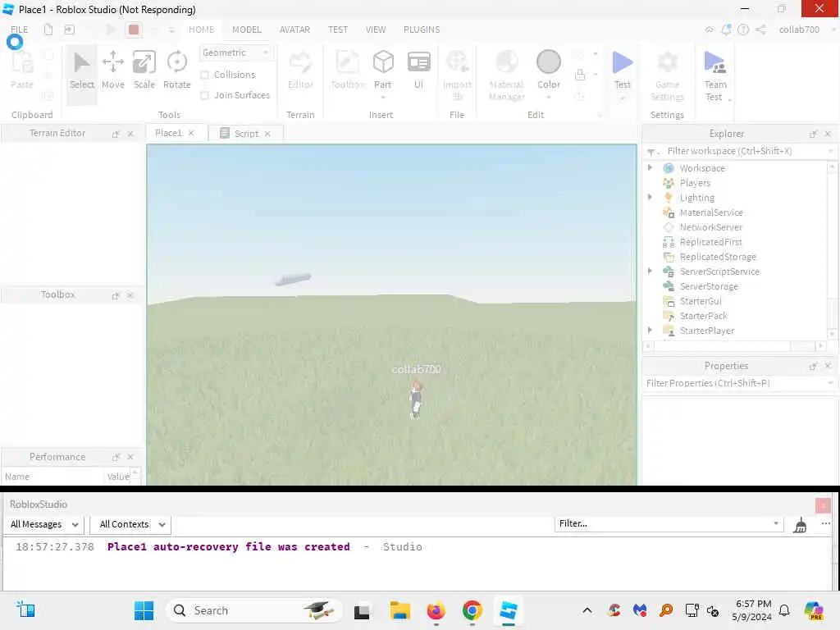The height and width of the screenshot is (630, 840).
Task: Switch to the MODEL ribbon tab
Action: (246, 30)
